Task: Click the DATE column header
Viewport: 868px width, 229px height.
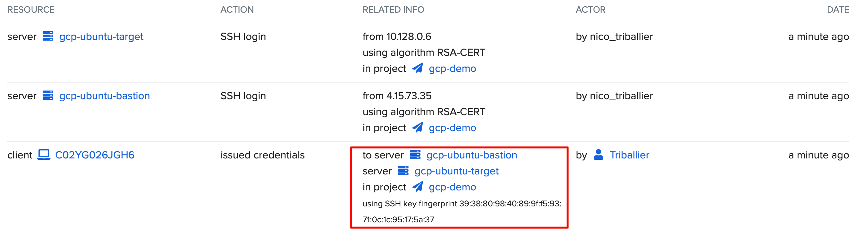Action: coord(838,9)
